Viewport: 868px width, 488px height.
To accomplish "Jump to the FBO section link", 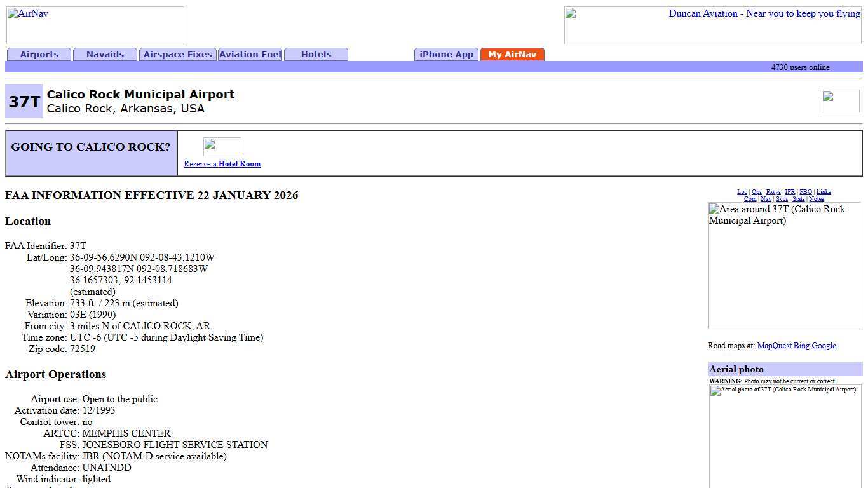I will click(x=805, y=192).
